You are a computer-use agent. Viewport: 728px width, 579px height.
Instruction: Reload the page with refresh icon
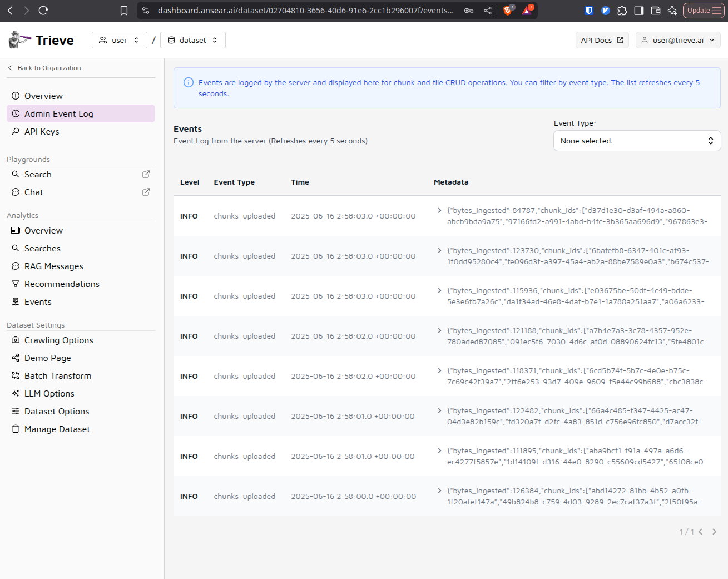pyautogui.click(x=43, y=11)
